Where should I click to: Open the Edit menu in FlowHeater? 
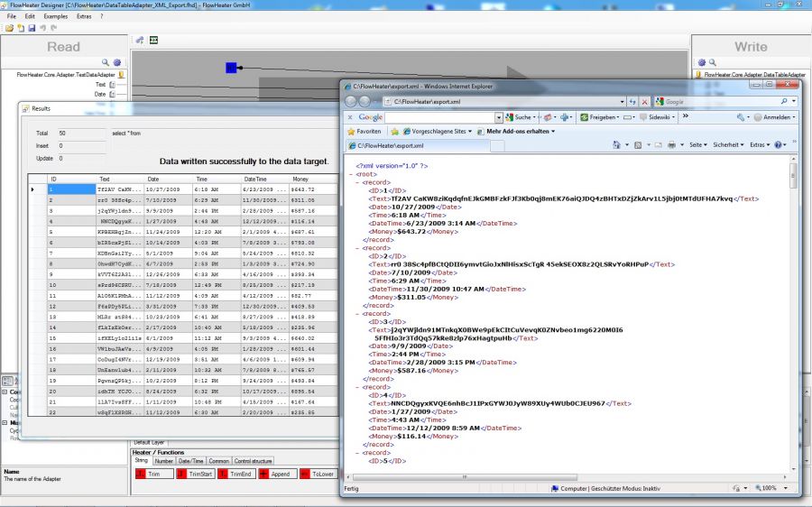click(x=30, y=16)
